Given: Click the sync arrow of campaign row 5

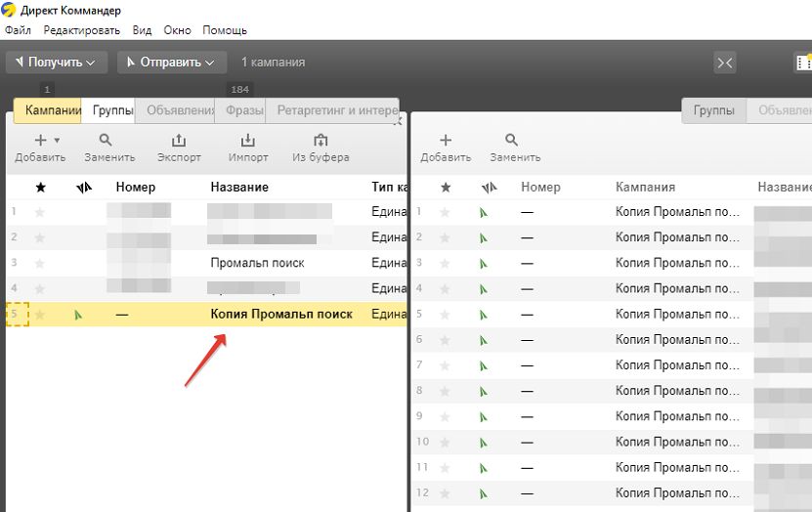Looking at the screenshot, I should (x=78, y=315).
